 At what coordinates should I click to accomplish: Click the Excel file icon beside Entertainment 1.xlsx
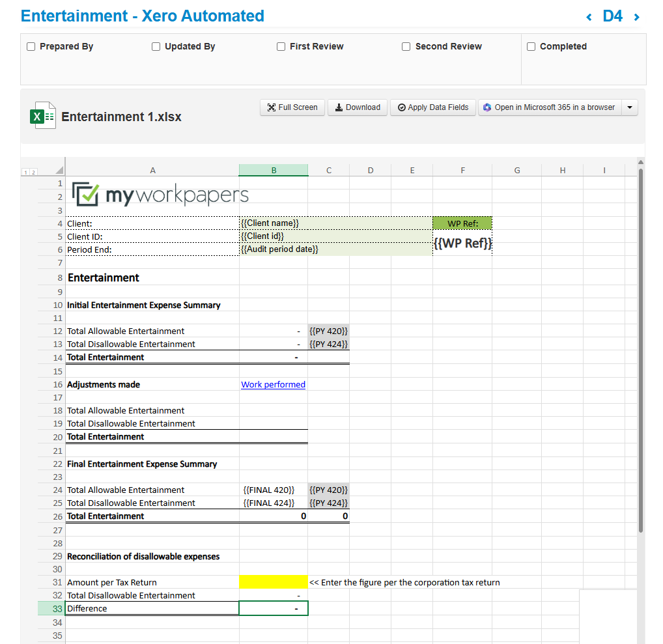[43, 116]
